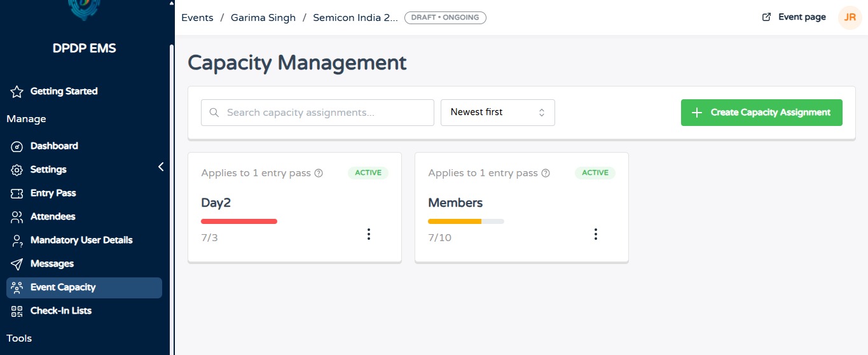Click the Members capacity progress bar
This screenshot has width=868, height=355.
466,221
